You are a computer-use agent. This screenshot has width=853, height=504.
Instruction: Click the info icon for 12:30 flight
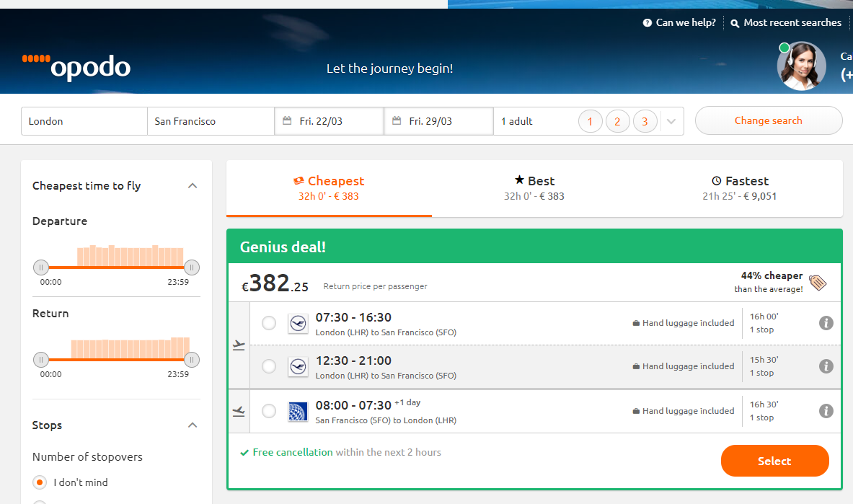(x=826, y=366)
